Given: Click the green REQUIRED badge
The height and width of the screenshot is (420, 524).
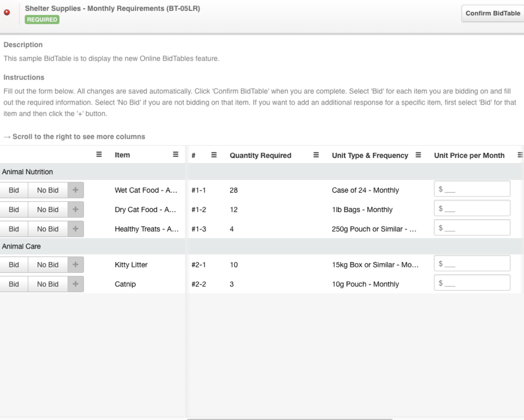Looking at the screenshot, I should [x=42, y=19].
